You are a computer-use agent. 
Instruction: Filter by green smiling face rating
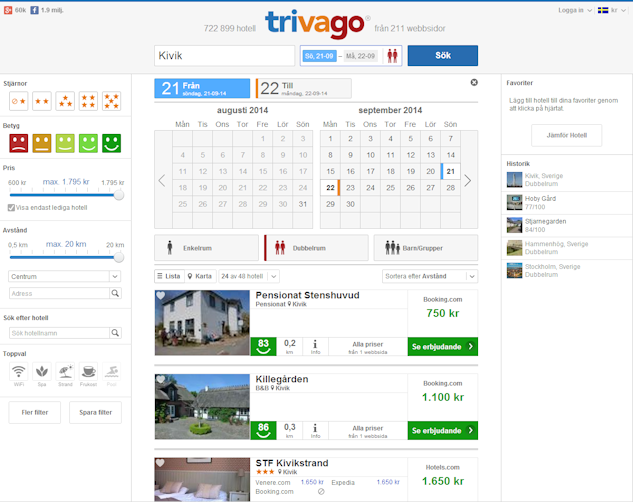[88, 143]
